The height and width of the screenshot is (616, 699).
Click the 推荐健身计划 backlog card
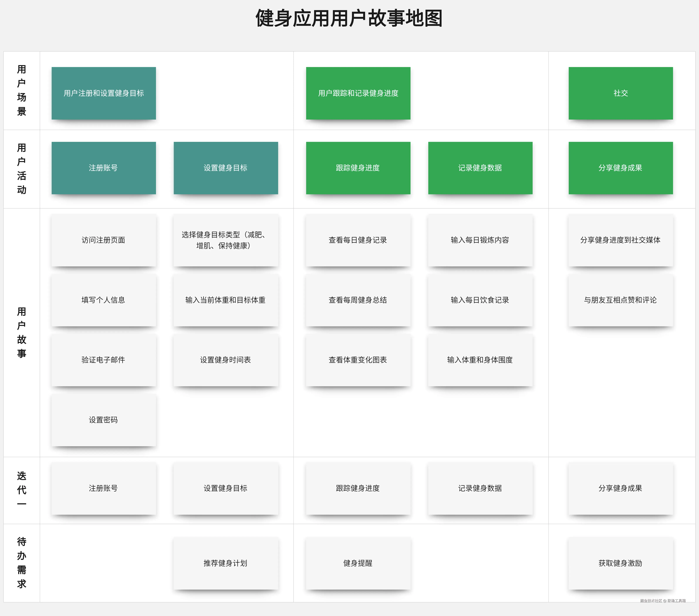click(x=226, y=563)
